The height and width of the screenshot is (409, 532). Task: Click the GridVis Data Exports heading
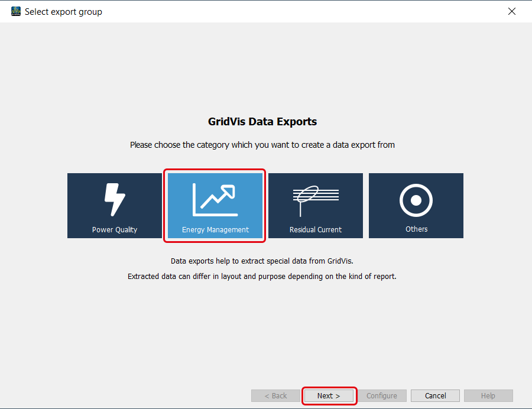[x=262, y=122]
